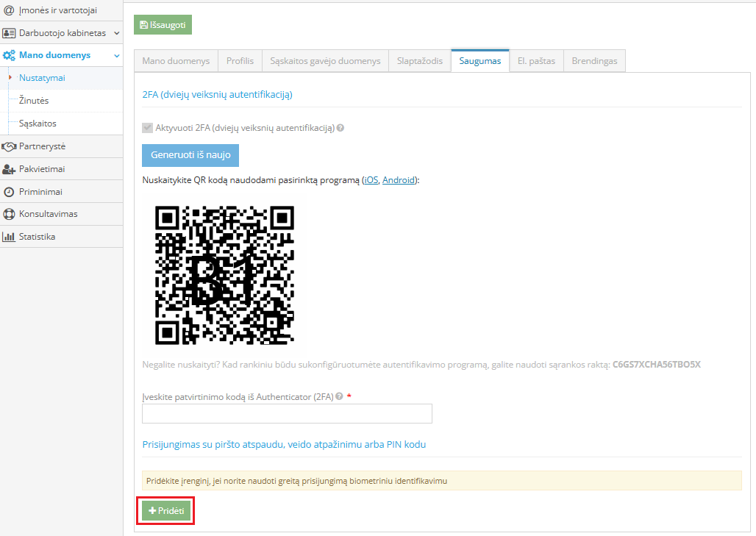Click the Darbuotojo kabinetas ID card icon
Viewport: 756px width, 536px height.
[9, 33]
